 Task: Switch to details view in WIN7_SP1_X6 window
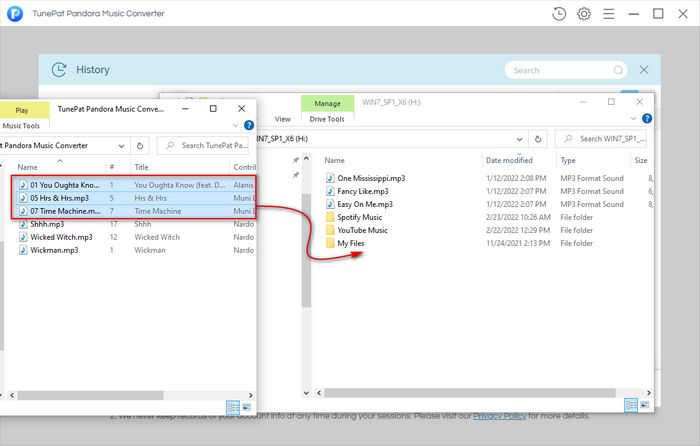(631, 405)
